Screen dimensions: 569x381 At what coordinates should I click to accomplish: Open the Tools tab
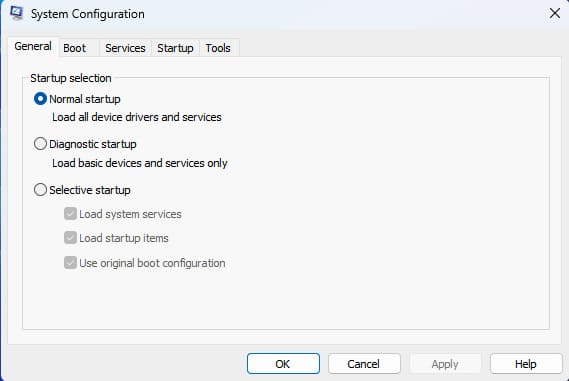218,48
